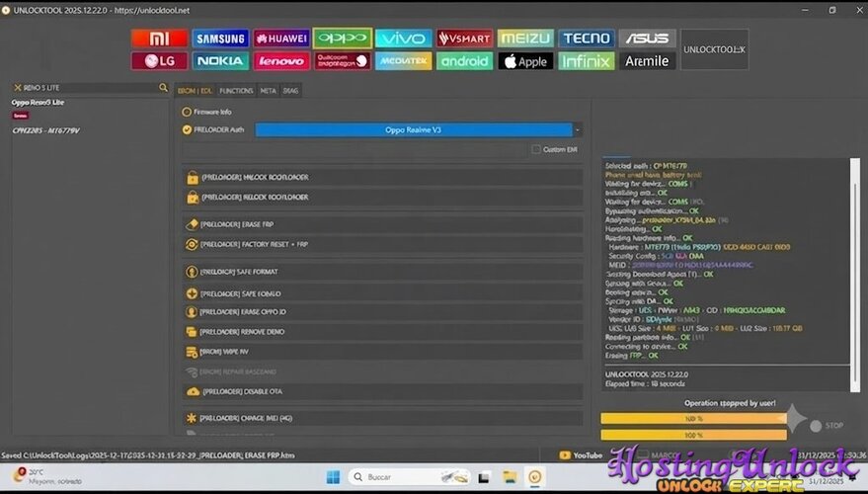Run [PRELOADER] Erase FRP
The image size is (868, 494).
[382, 224]
